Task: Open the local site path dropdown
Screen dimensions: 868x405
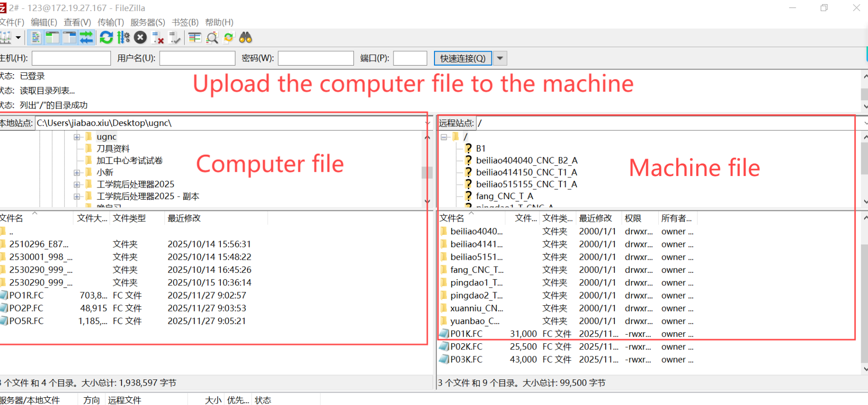Action: pos(427,123)
